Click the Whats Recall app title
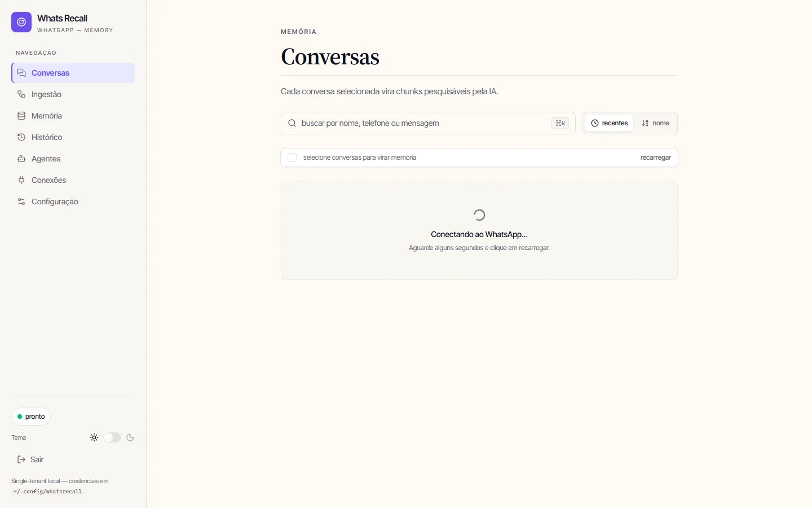812x508 pixels. coord(62,18)
